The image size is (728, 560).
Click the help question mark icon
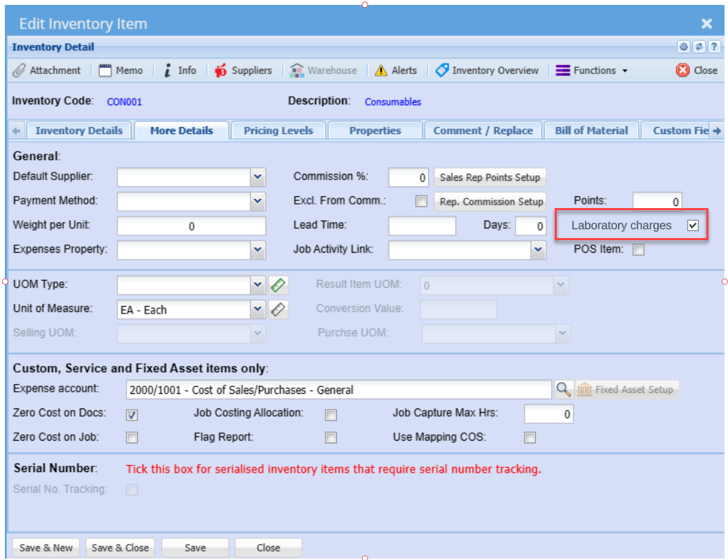point(713,47)
